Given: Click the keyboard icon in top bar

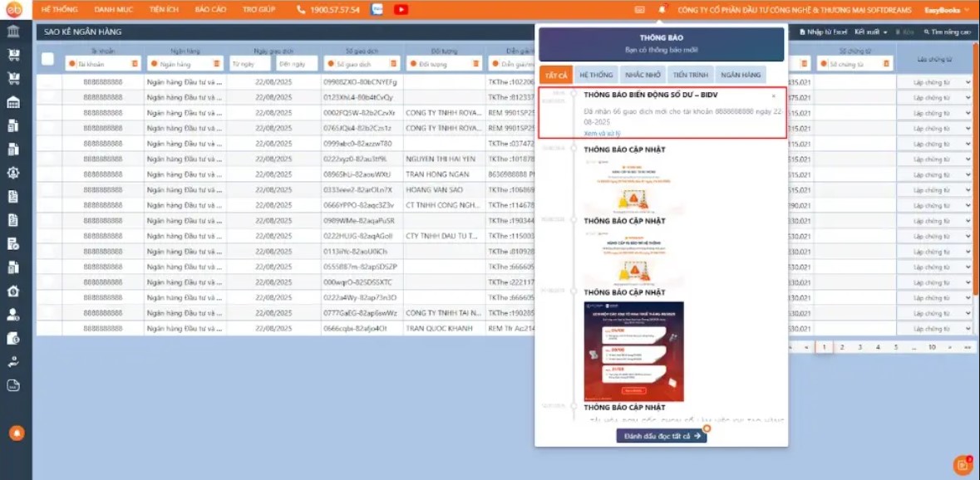Looking at the screenshot, I should 639,10.
